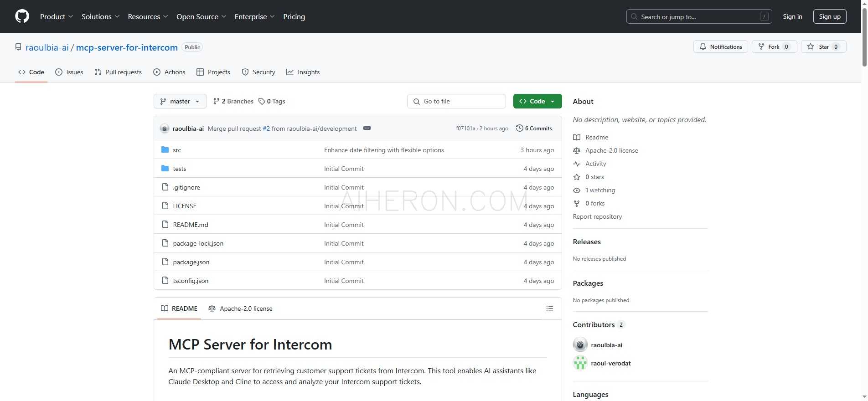Go to the GitHub homepage logo

[x=22, y=16]
